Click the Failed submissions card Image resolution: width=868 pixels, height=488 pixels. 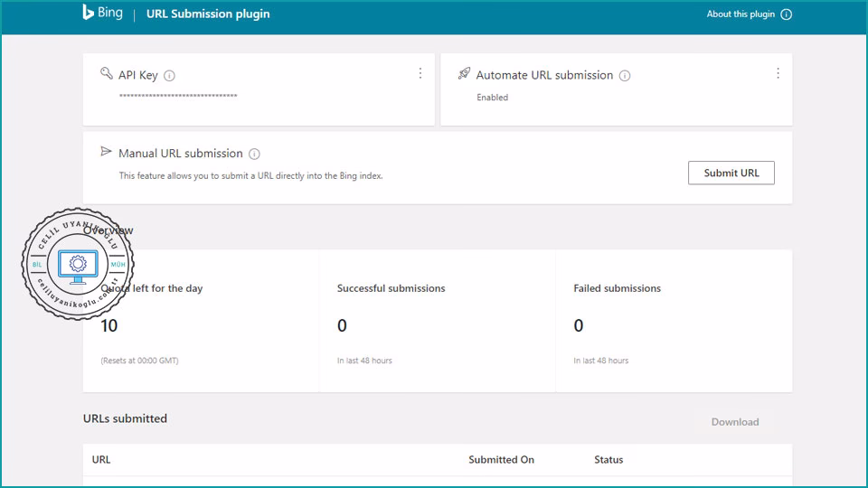point(674,322)
